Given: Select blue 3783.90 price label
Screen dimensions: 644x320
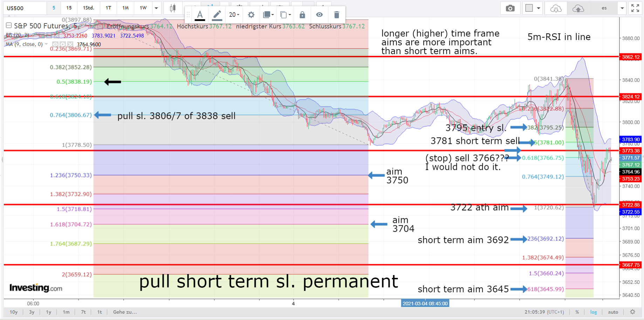Looking at the screenshot, I should 631,140.
